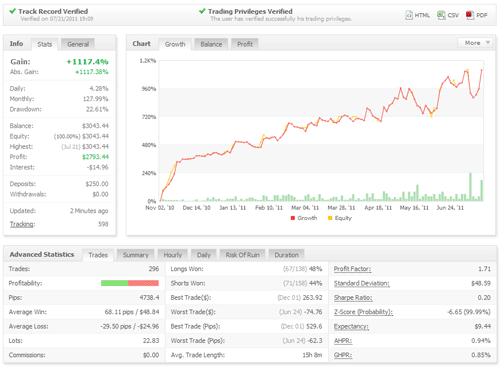This screenshot has height=367, width=500.
Task: Open the Sharpe Ratio link
Action: click(353, 298)
